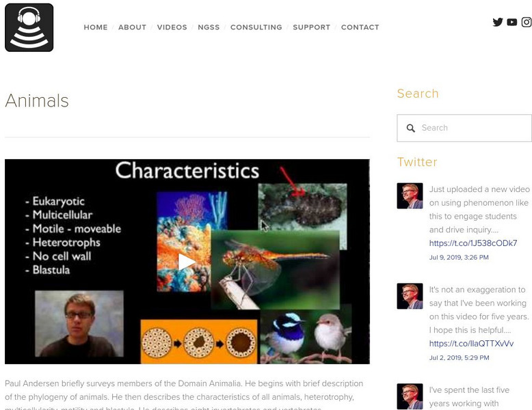Open the YouTube social icon
The height and width of the screenshot is (410, 532).
pos(512,22)
